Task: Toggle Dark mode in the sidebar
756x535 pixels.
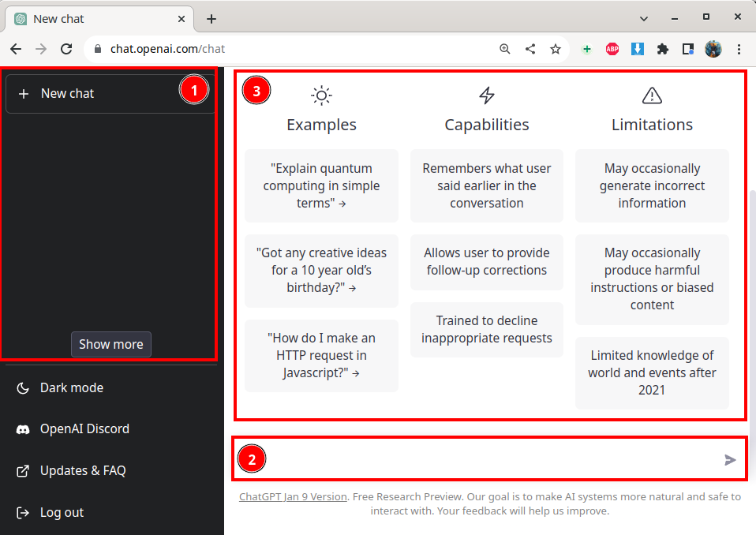Action: 111,387
